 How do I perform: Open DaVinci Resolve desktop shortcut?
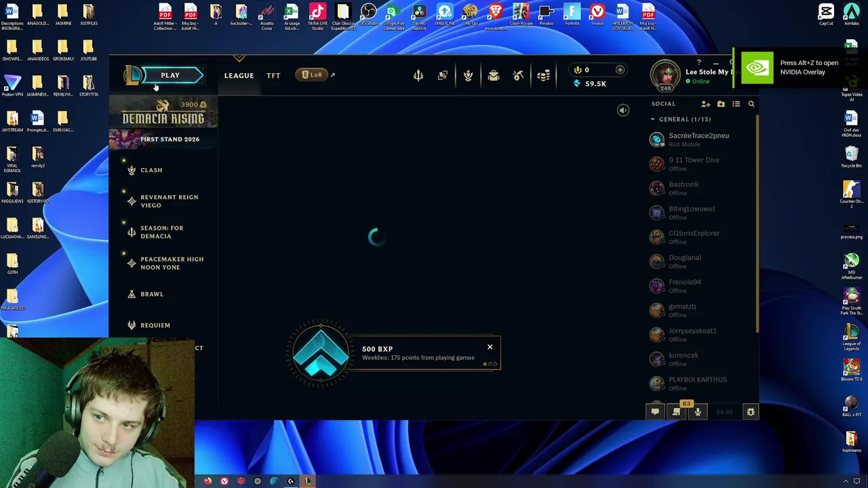pyautogui.click(x=419, y=16)
